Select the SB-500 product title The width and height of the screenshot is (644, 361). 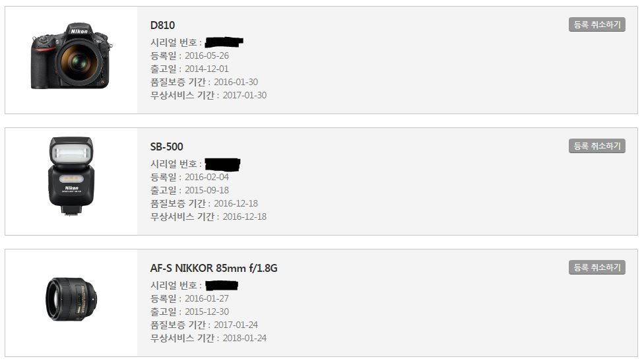[166, 147]
